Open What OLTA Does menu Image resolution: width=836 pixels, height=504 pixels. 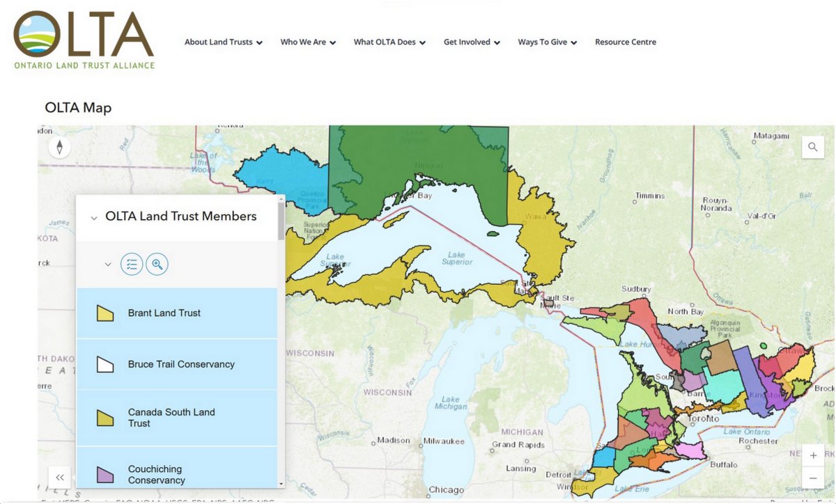click(x=389, y=42)
